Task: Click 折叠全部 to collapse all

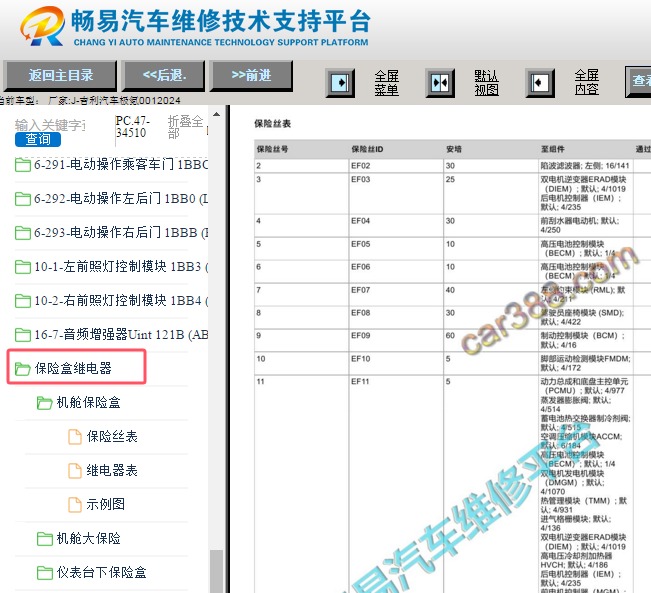Action: tap(185, 127)
